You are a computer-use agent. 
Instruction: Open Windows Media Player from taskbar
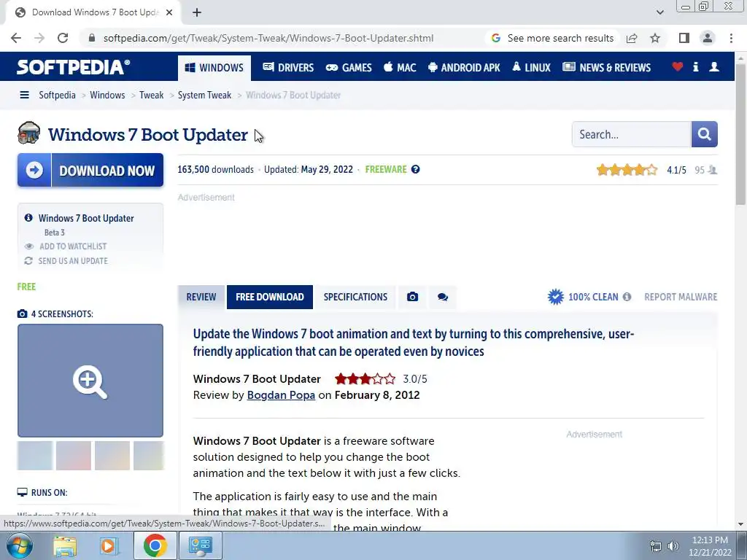click(108, 545)
